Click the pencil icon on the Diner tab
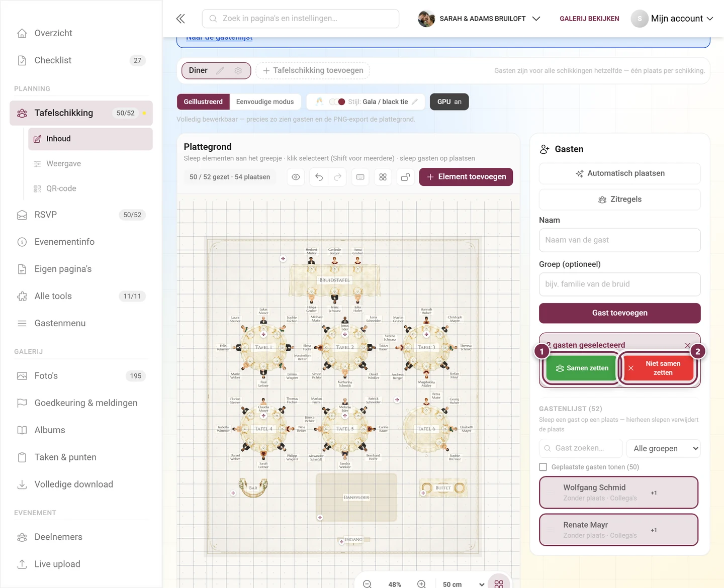Screen dimensions: 724x588 220,71
